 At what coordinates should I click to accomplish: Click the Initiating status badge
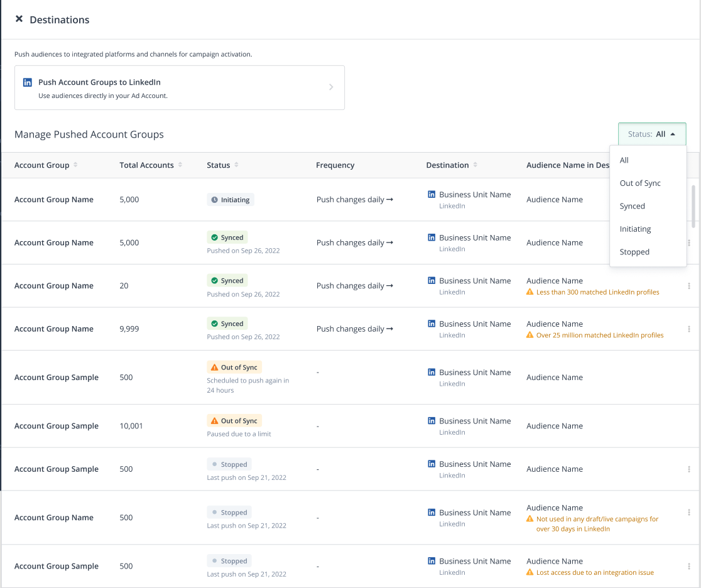[x=231, y=200]
